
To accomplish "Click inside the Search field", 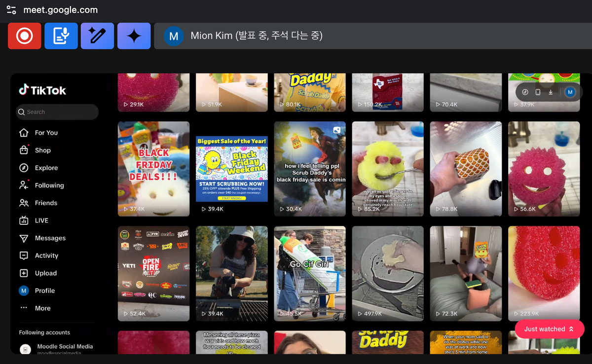I will coord(57,112).
